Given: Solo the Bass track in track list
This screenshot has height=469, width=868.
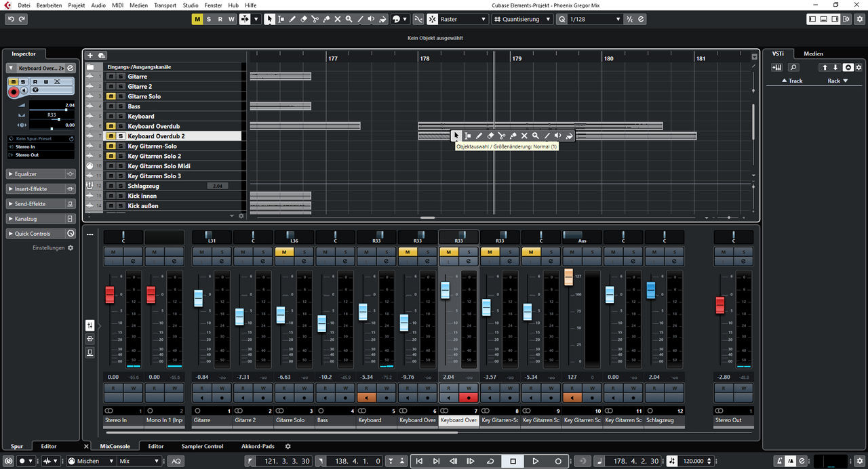Looking at the screenshot, I should pos(121,106).
